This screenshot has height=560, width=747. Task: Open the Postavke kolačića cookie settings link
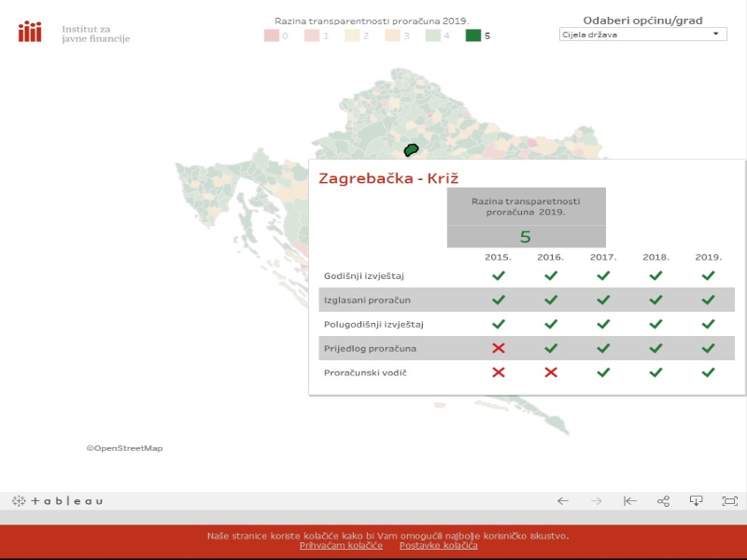click(438, 546)
